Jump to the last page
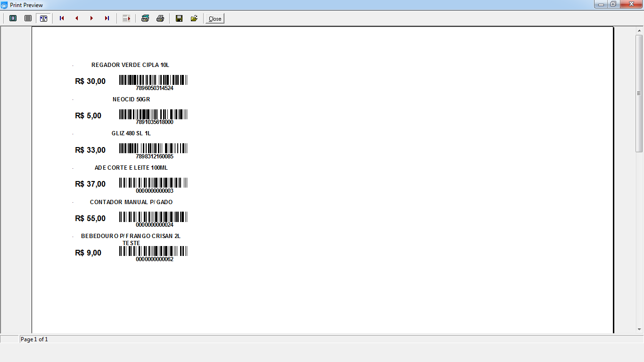Viewport: 644px width, 362px height. pos(107,18)
